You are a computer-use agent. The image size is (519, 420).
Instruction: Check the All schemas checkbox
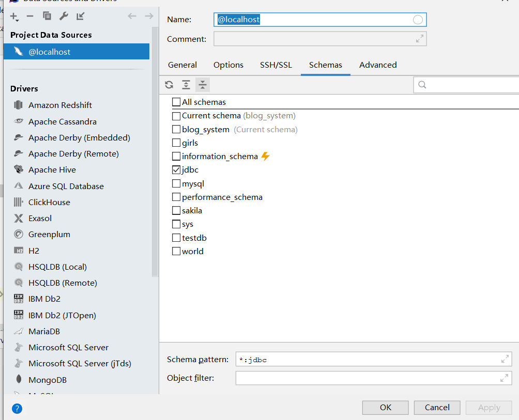coord(176,102)
